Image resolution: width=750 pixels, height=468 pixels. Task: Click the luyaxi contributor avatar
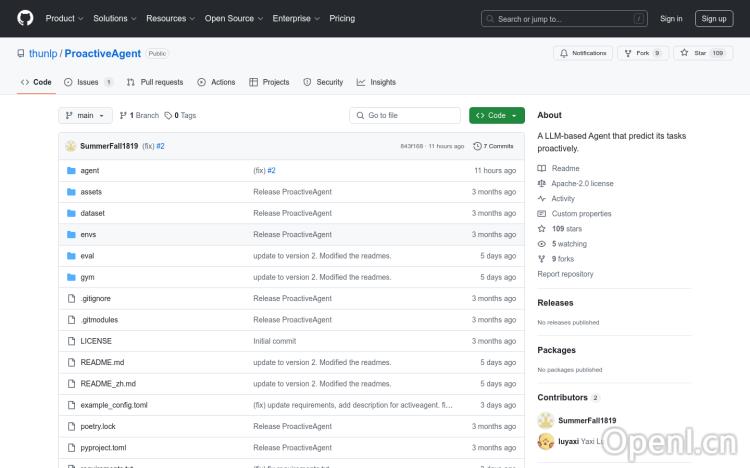coord(546,441)
